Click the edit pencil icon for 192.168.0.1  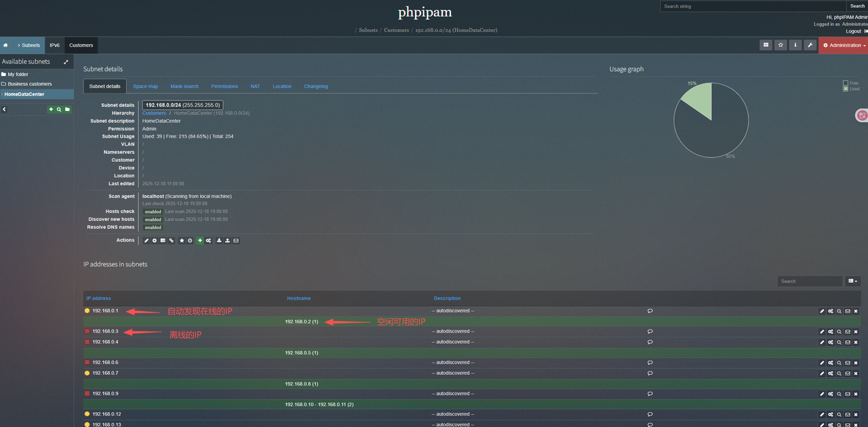click(x=822, y=311)
